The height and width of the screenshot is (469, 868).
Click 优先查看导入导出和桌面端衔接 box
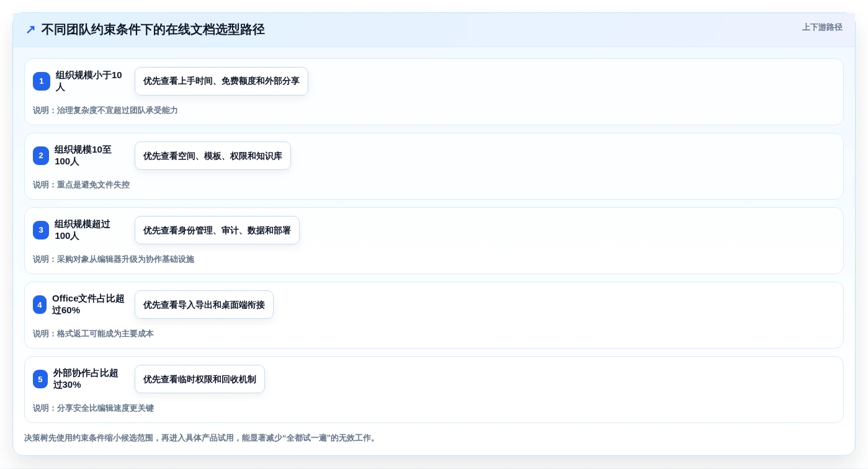[x=204, y=305]
